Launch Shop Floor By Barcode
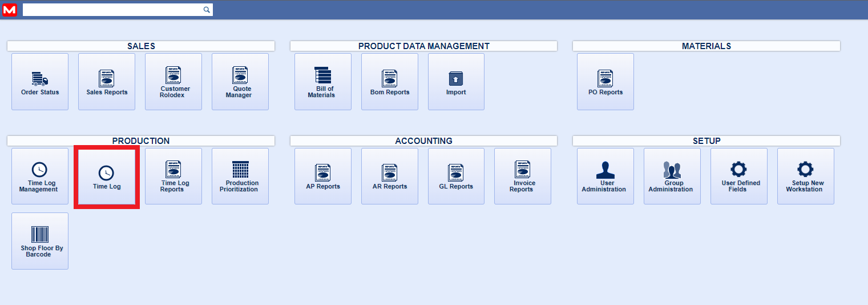The image size is (868, 305). pos(40,241)
